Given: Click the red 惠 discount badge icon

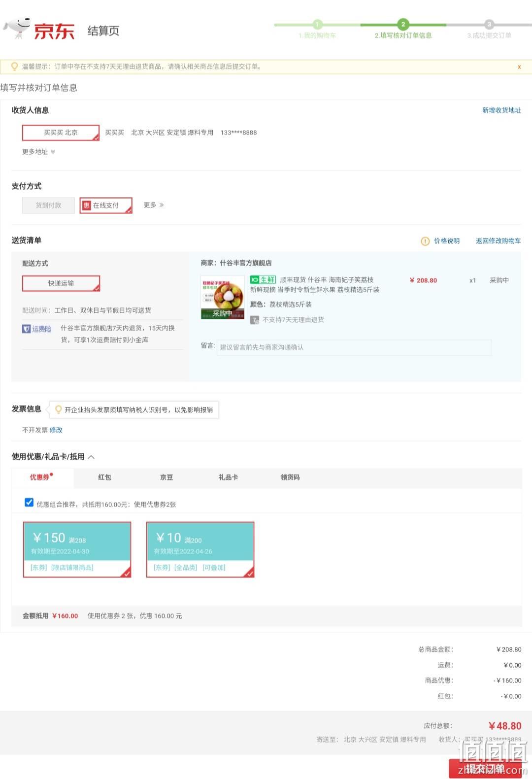Looking at the screenshot, I should click(x=87, y=205).
